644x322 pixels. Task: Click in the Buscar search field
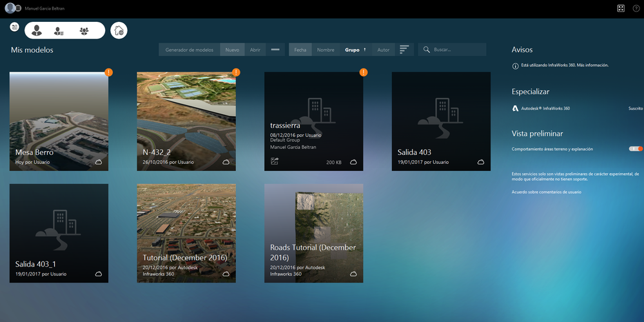point(452,50)
